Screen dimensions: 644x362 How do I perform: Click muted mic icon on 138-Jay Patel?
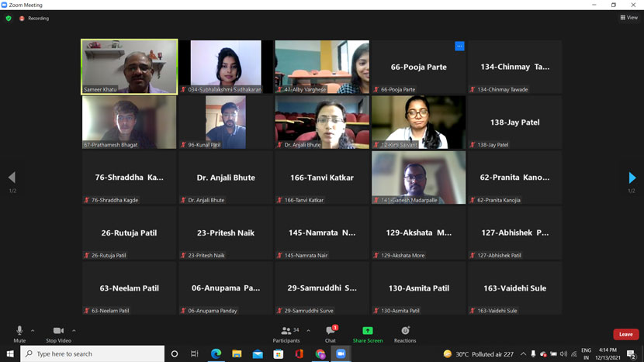473,145
